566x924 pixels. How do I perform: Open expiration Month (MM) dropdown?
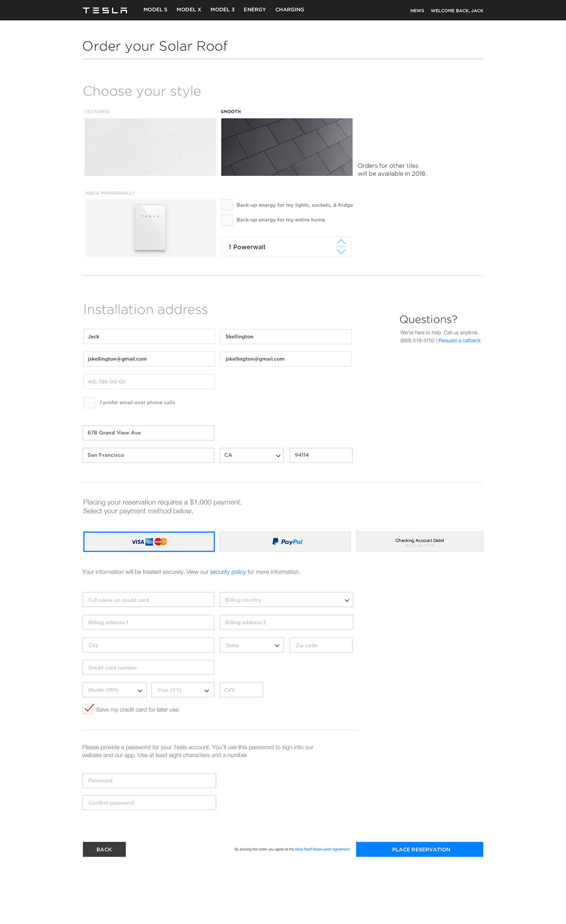point(115,690)
